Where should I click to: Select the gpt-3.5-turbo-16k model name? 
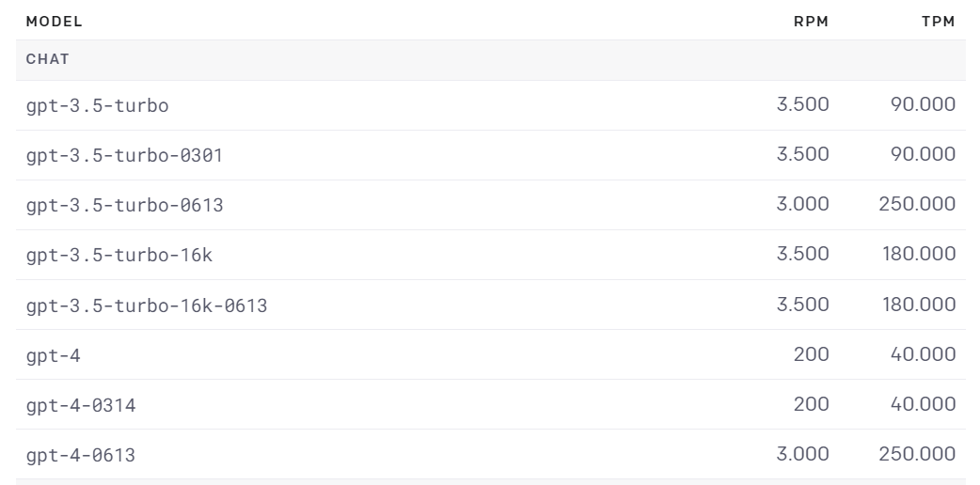tap(119, 255)
